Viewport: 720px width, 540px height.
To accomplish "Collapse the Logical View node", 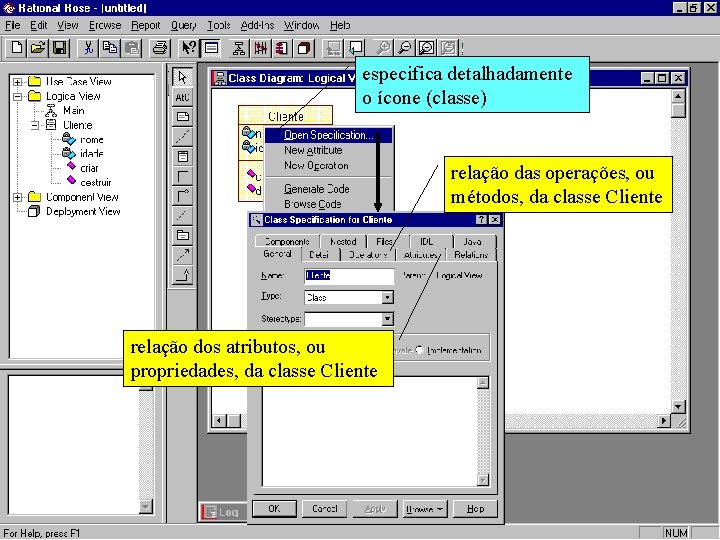I will [x=17, y=96].
